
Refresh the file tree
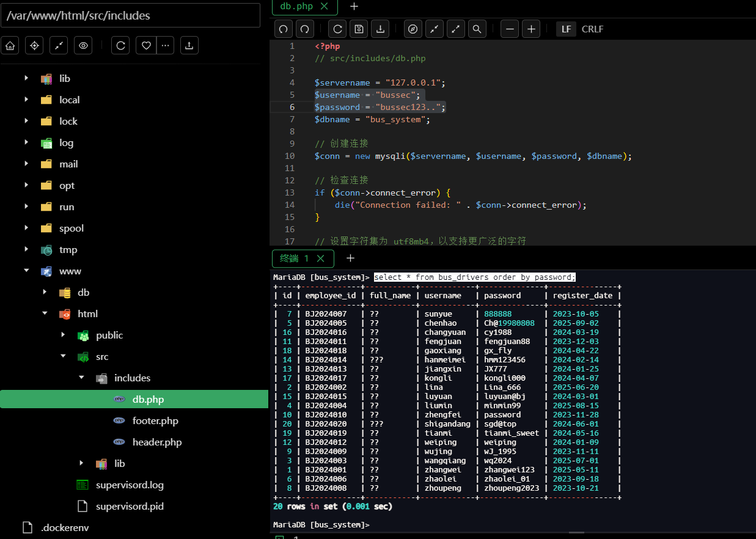click(120, 45)
